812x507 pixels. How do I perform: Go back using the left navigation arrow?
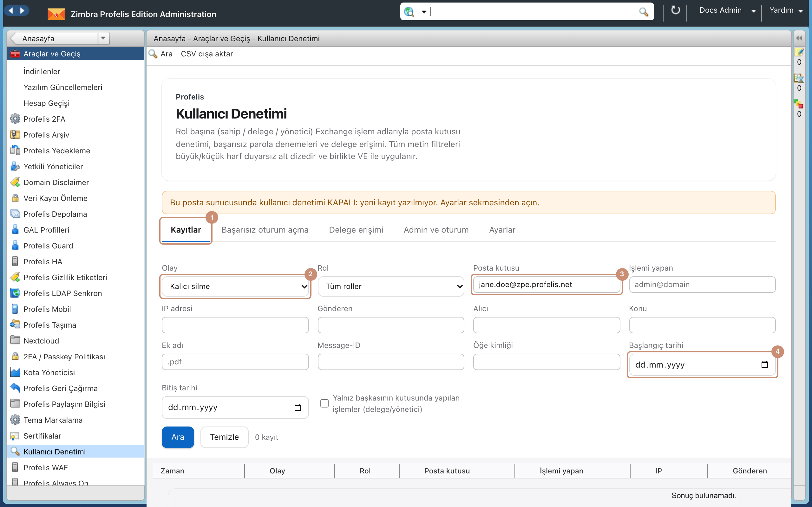click(x=11, y=10)
